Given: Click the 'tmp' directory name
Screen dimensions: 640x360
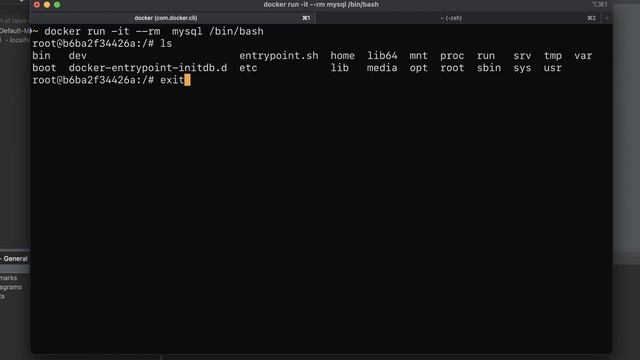Looking at the screenshot, I should click(553, 56).
